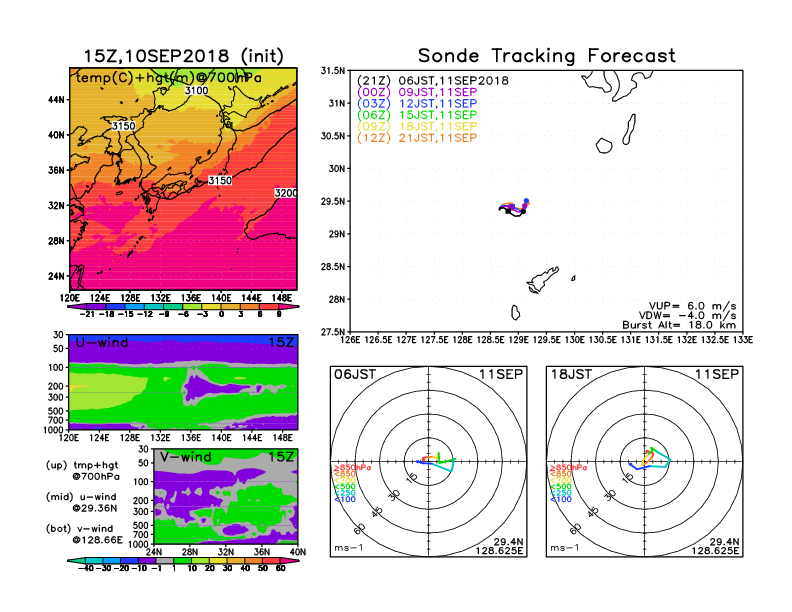Click the "133E" longitude label on tracking map
792x612 pixels.
pos(743,340)
